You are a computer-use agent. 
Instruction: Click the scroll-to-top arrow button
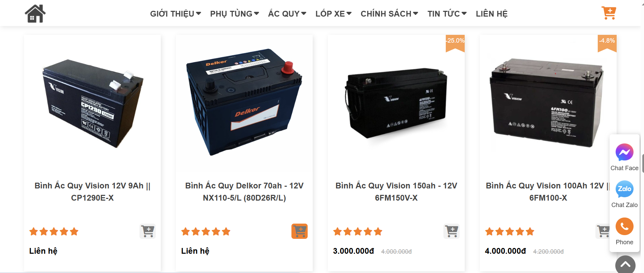click(x=625, y=265)
